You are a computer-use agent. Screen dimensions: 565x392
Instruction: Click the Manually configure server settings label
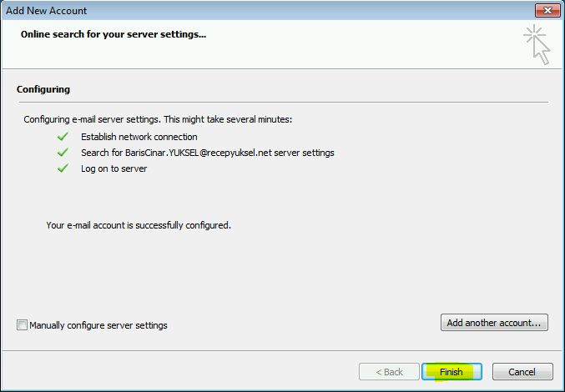[98, 325]
